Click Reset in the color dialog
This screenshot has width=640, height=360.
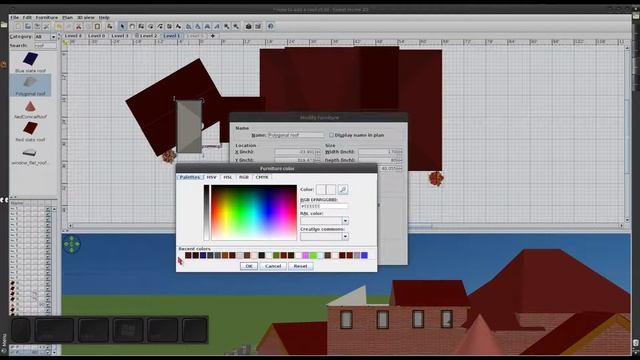(300, 266)
